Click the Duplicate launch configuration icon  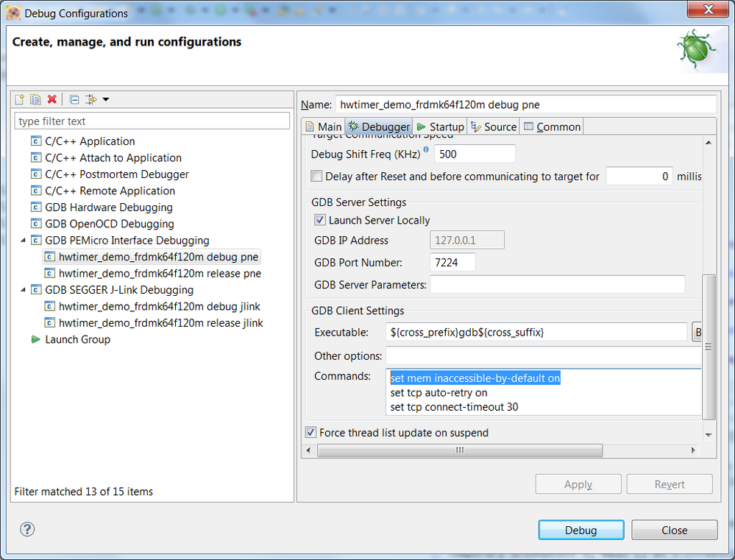tap(35, 99)
